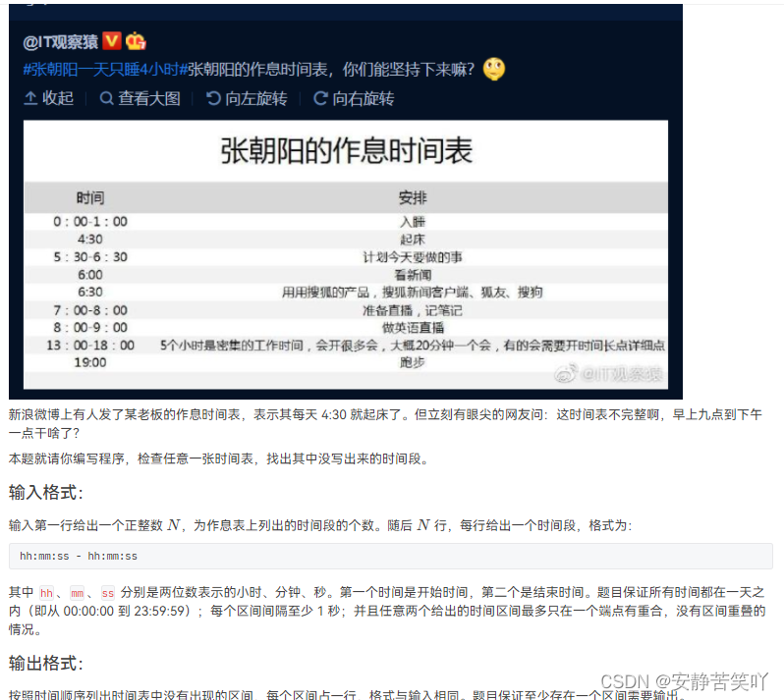Open the @IT观察猿 user profile
This screenshot has width=784, height=700.
pyautogui.click(x=61, y=42)
